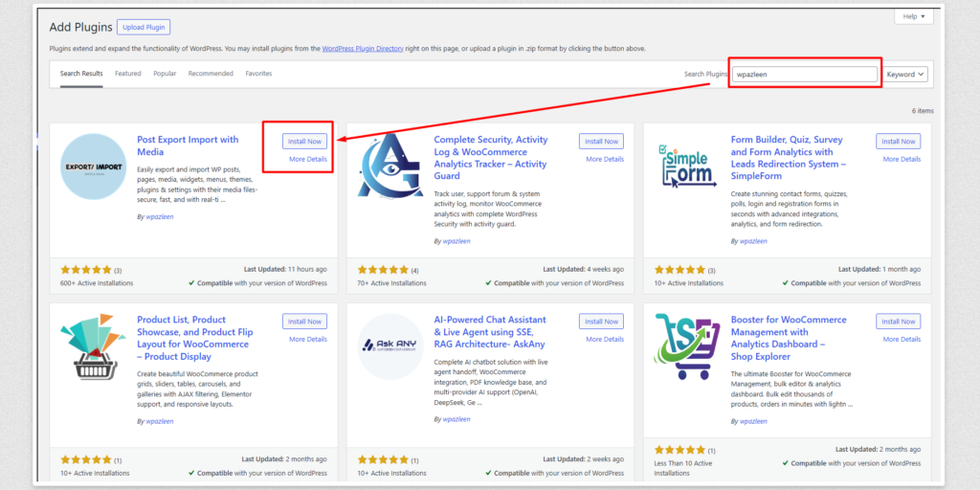Open the Recommended tab

click(x=211, y=74)
